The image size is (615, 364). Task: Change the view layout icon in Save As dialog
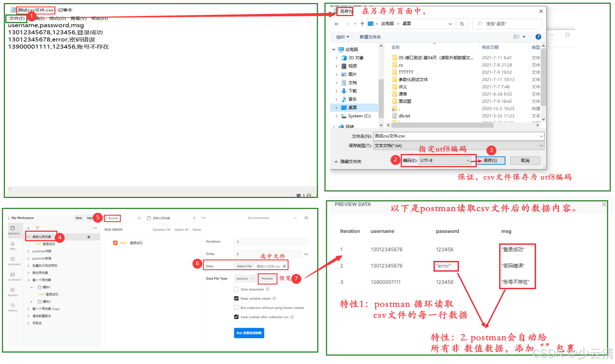click(x=516, y=37)
